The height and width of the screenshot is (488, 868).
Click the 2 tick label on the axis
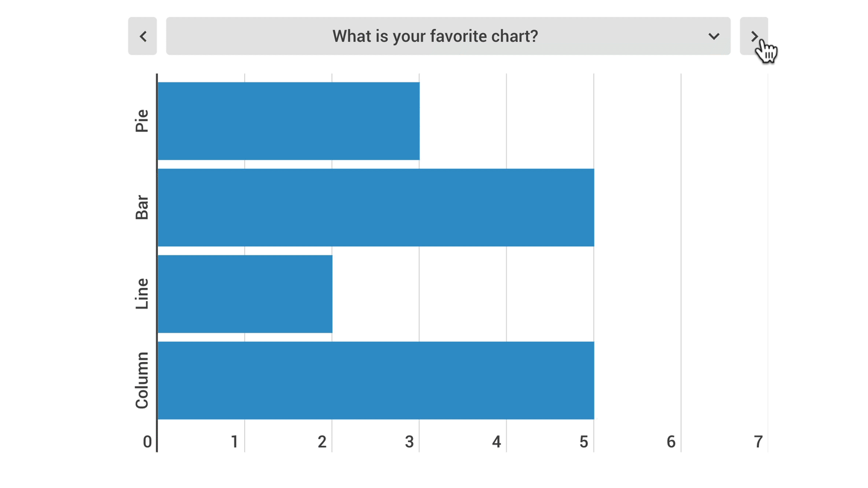pyautogui.click(x=322, y=442)
